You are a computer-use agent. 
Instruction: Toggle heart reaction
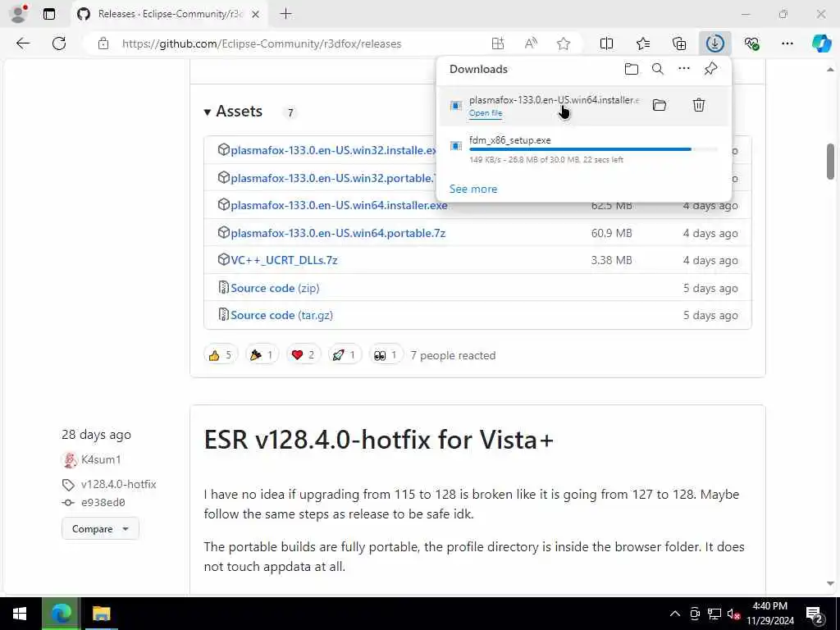pos(303,354)
